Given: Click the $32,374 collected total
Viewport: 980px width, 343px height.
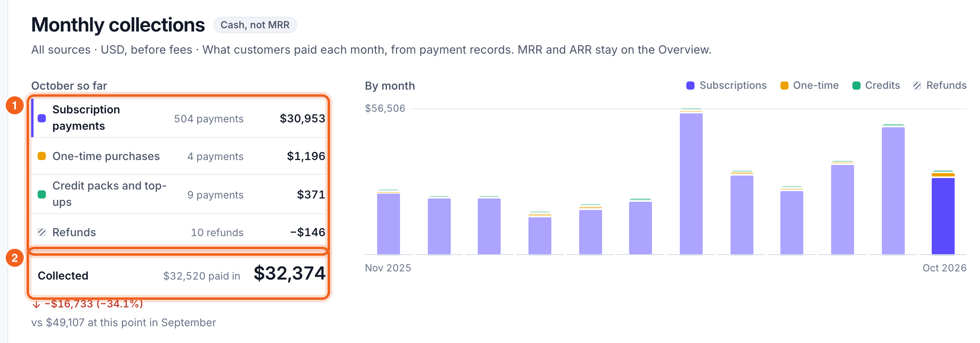Looking at the screenshot, I should click(290, 273).
